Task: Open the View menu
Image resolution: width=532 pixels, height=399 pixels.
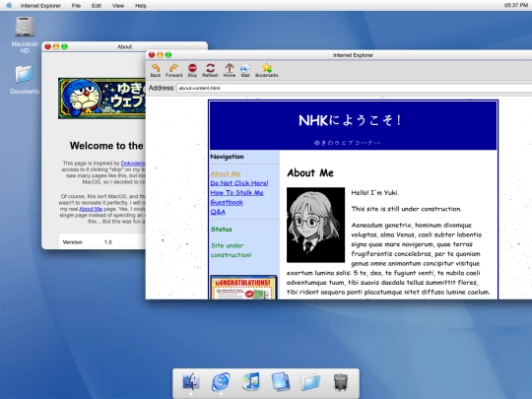Action: (x=118, y=6)
